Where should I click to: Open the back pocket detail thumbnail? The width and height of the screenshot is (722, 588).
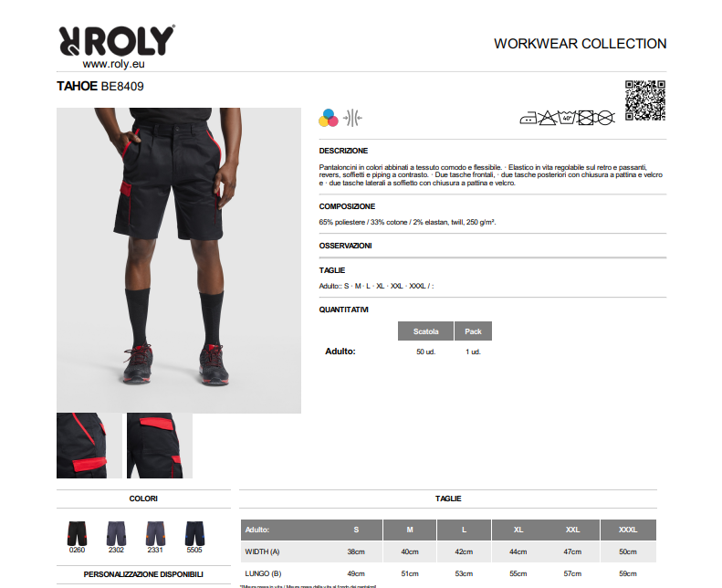coord(160,446)
